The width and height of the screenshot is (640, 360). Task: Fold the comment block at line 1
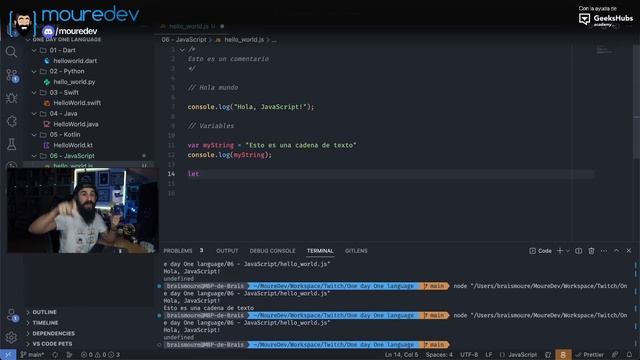[182, 49]
